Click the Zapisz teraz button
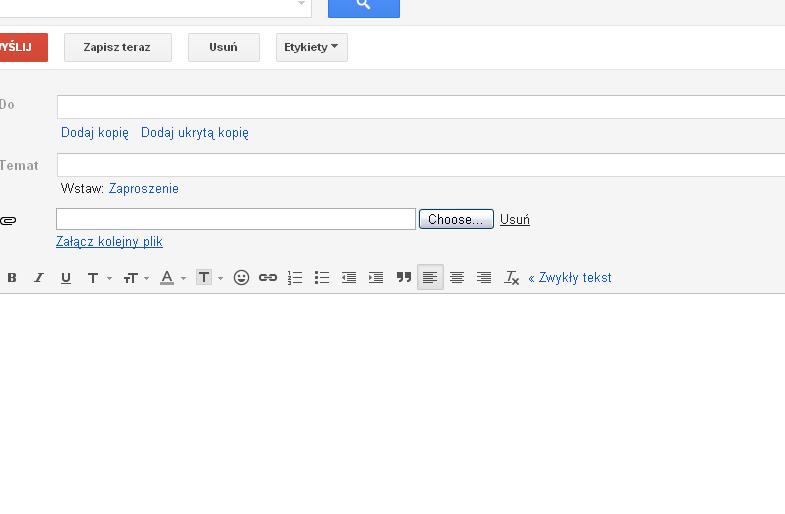This screenshot has height=514, width=785. [x=118, y=48]
